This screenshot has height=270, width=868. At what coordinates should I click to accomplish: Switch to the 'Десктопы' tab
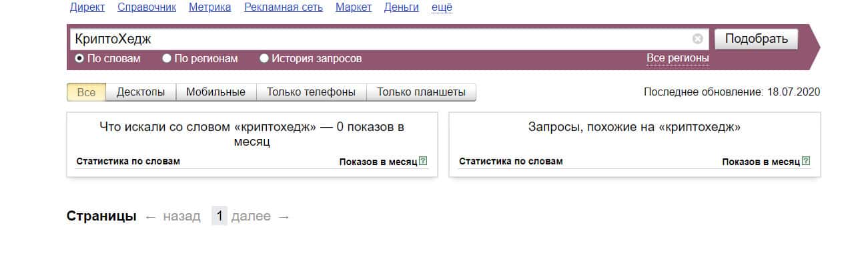pyautogui.click(x=141, y=92)
